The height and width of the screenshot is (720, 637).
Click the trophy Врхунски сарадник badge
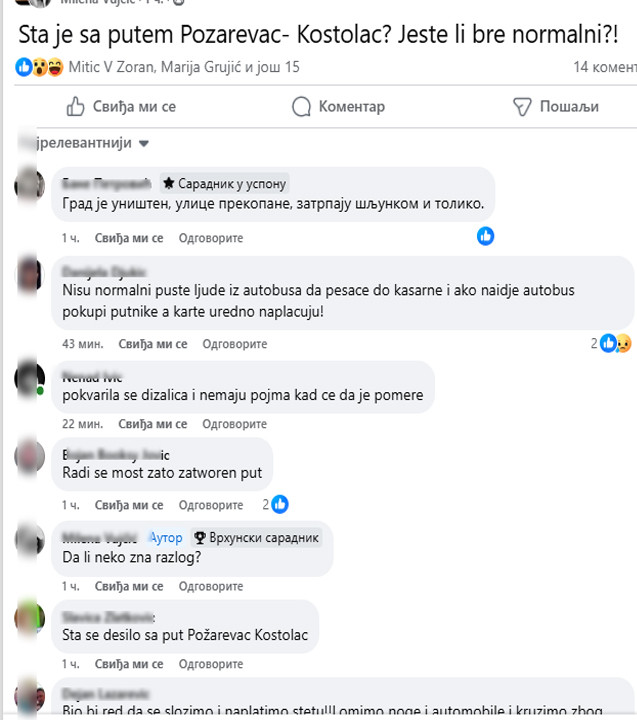(x=256, y=537)
